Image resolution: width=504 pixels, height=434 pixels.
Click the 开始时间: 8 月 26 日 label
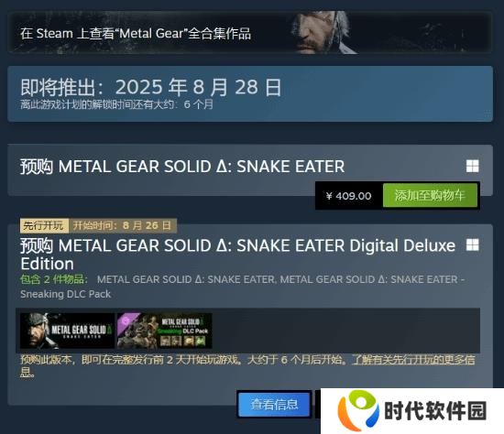(123, 225)
